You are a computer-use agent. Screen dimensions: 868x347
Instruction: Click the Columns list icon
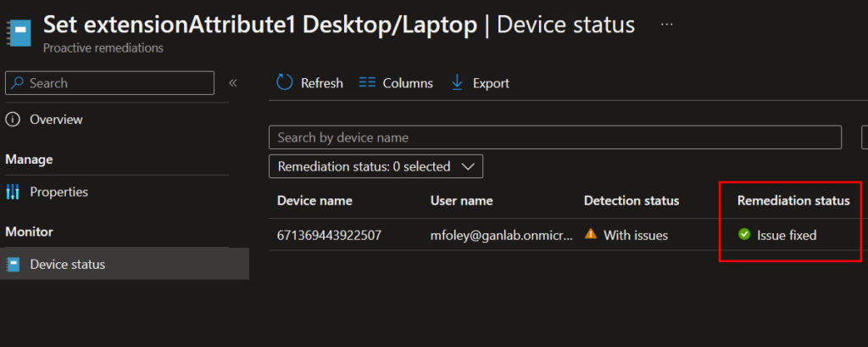367,82
